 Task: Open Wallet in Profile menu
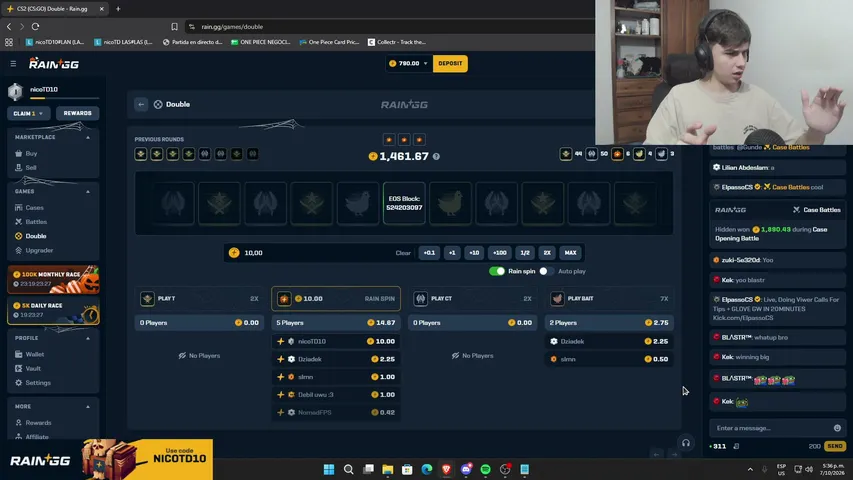pyautogui.click(x=34, y=354)
